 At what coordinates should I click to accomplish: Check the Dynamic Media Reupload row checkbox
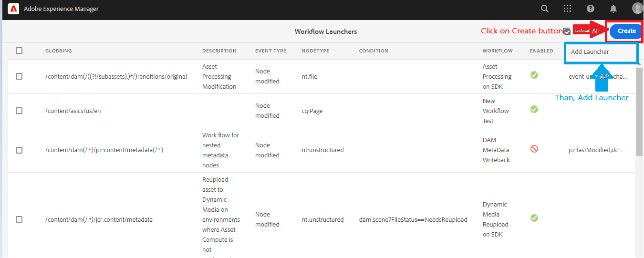[x=19, y=219]
